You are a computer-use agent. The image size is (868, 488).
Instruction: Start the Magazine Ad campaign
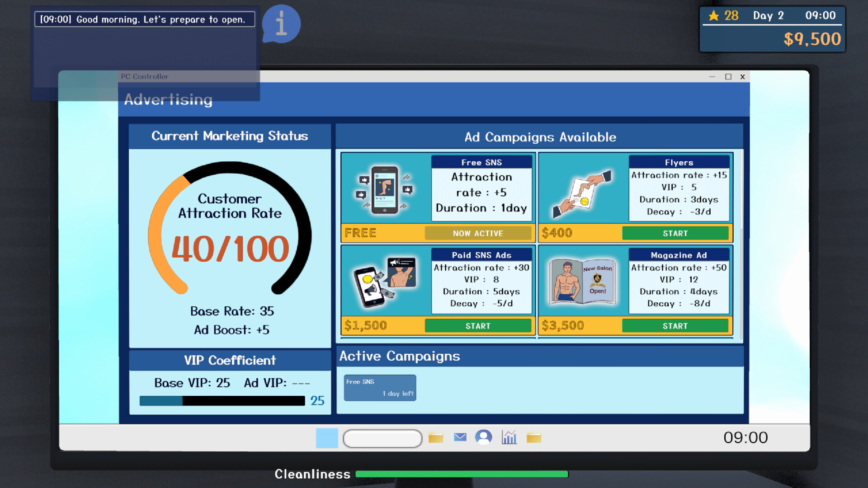675,325
